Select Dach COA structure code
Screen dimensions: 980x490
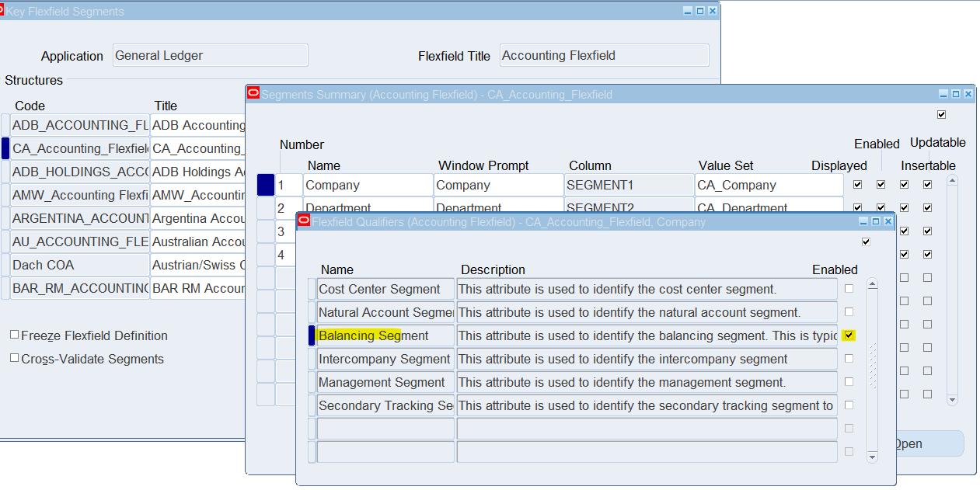tap(80, 265)
